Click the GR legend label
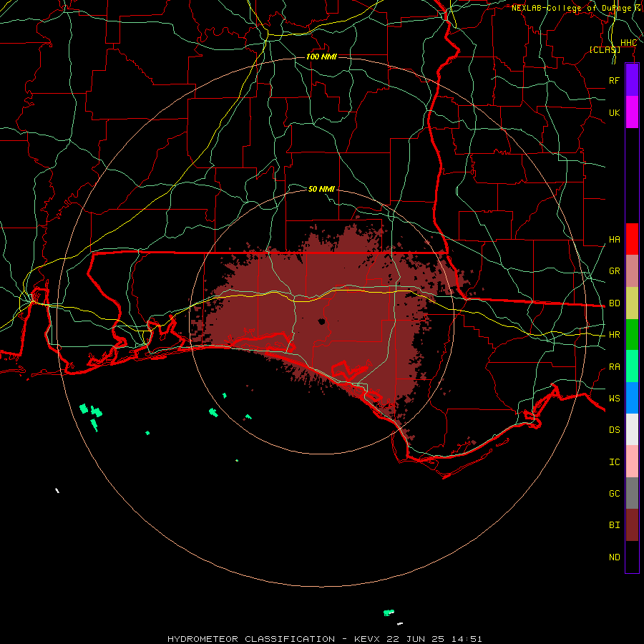 (x=614, y=271)
